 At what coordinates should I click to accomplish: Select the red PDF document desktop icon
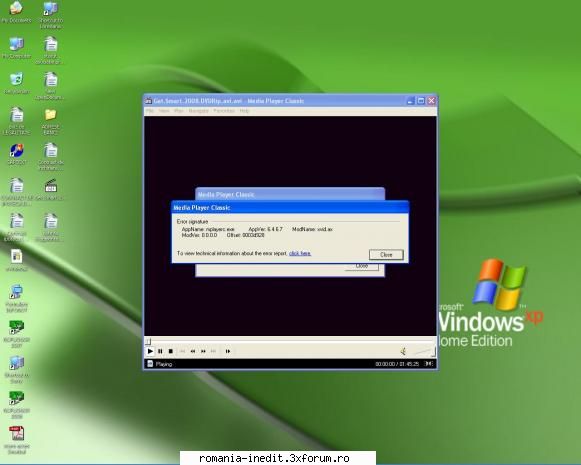coord(17,439)
